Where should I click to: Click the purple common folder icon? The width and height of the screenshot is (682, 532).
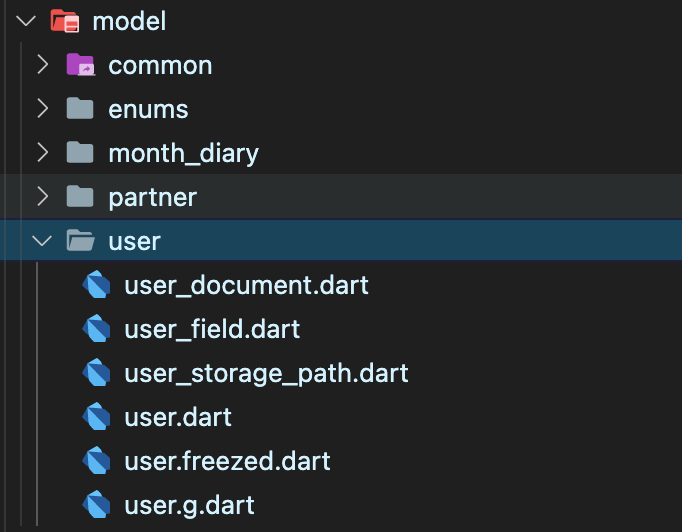pos(80,65)
